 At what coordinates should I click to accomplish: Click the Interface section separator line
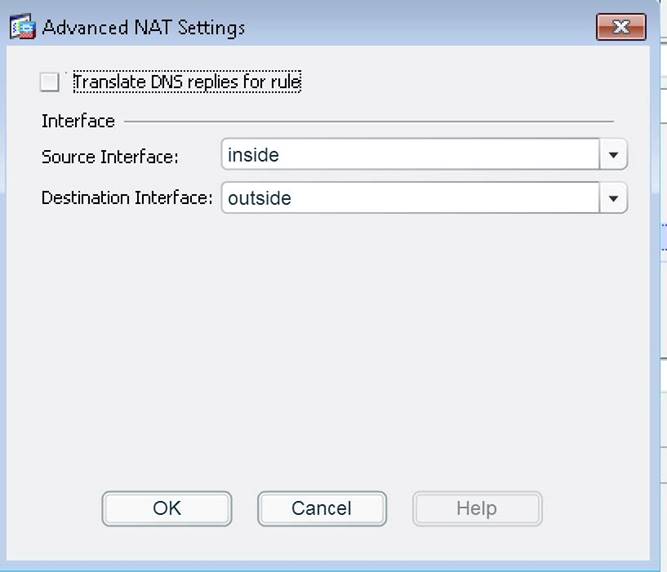pos(370,122)
